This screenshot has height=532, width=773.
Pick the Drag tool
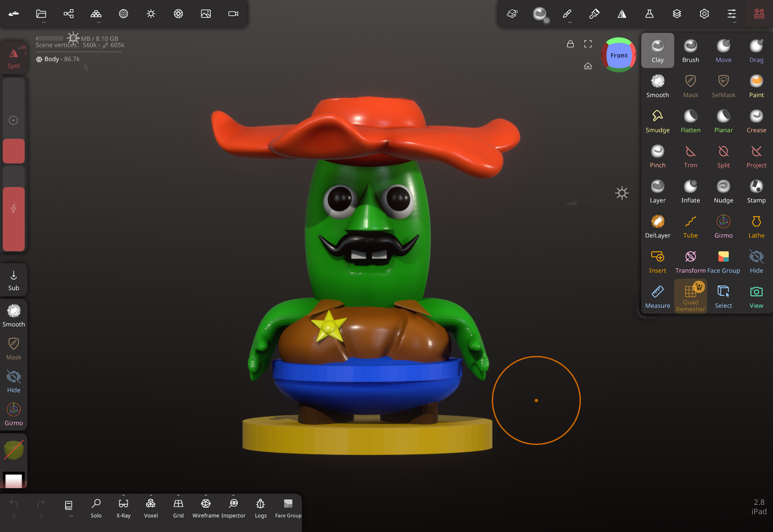756,51
